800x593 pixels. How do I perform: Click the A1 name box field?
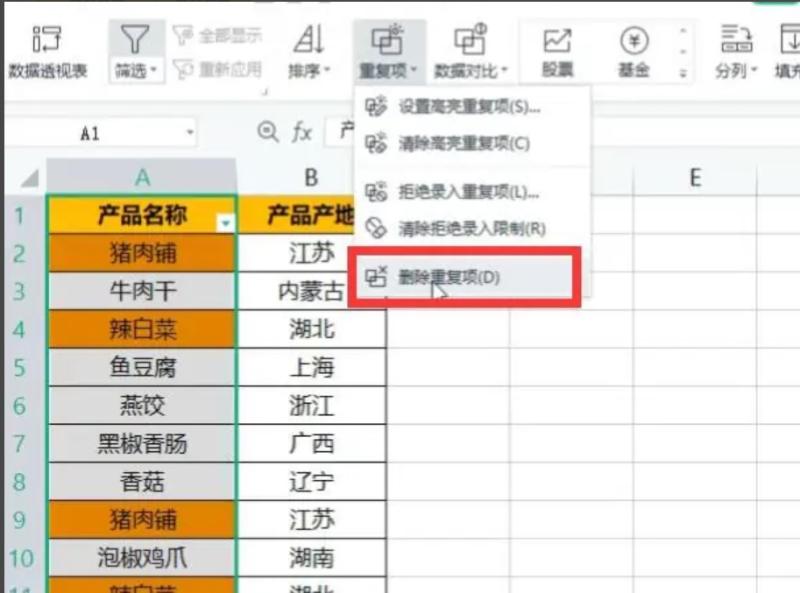[x=91, y=134]
